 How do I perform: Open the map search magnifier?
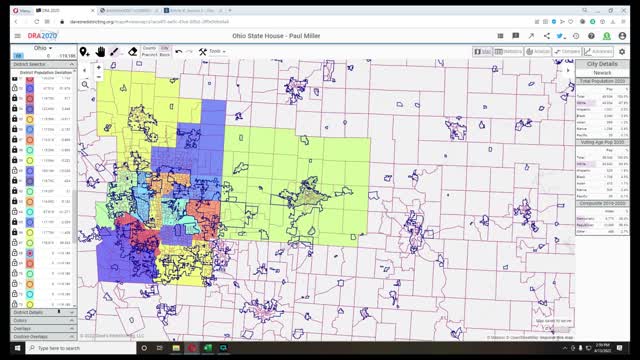click(85, 84)
